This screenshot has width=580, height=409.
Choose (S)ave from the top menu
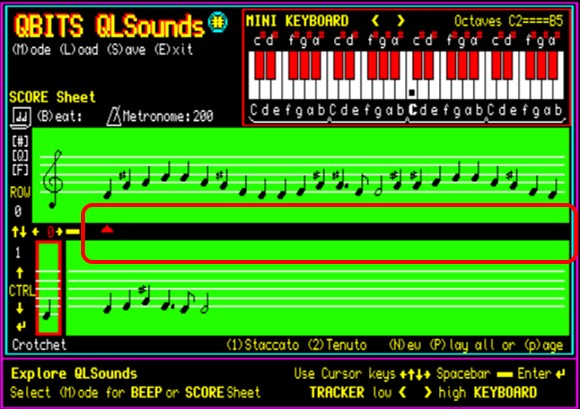pyautogui.click(x=127, y=50)
